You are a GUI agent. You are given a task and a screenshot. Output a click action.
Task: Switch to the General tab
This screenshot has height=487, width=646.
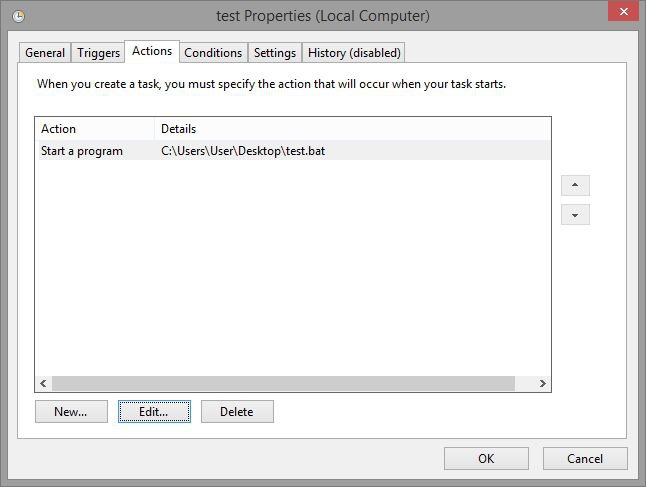click(45, 53)
